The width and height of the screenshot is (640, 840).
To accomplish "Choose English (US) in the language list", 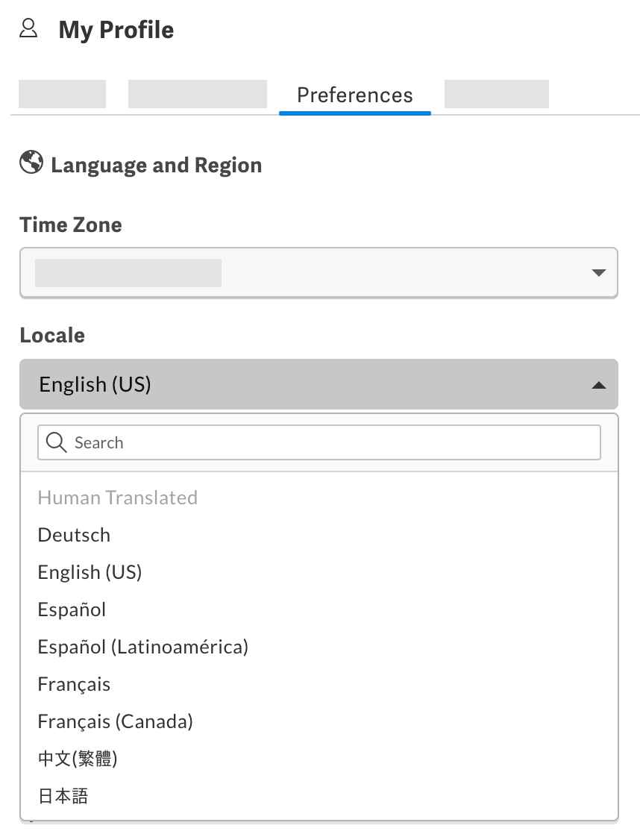I will point(90,572).
